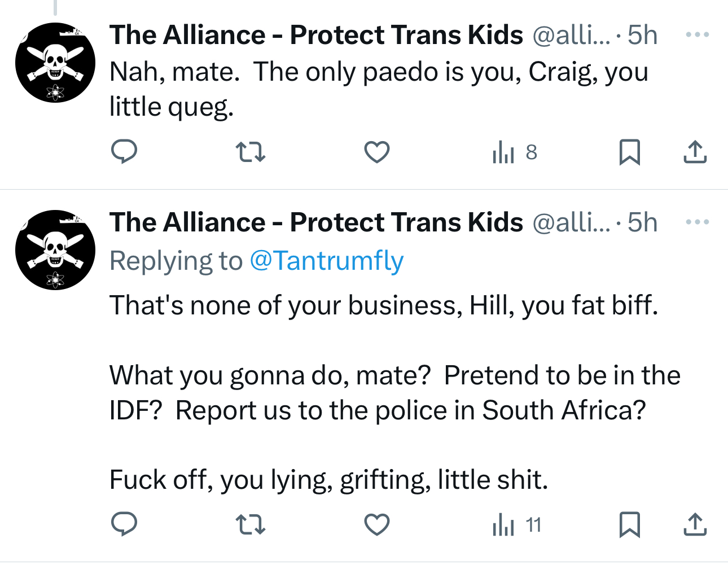The height and width of the screenshot is (578, 728).
Task: Open the author name on second tweet
Action: (316, 222)
